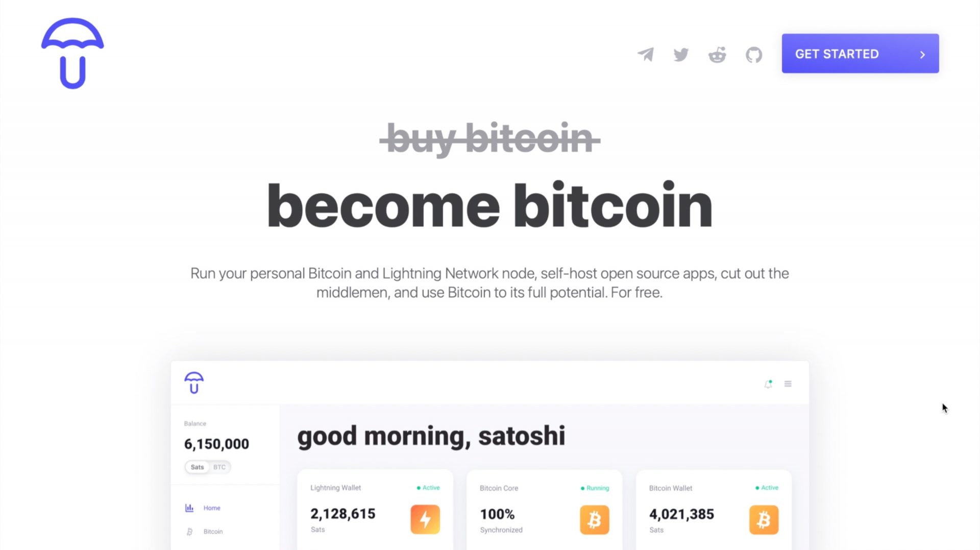980x550 pixels.
Task: Open the notifications bell in the dashboard header
Action: [x=767, y=384]
